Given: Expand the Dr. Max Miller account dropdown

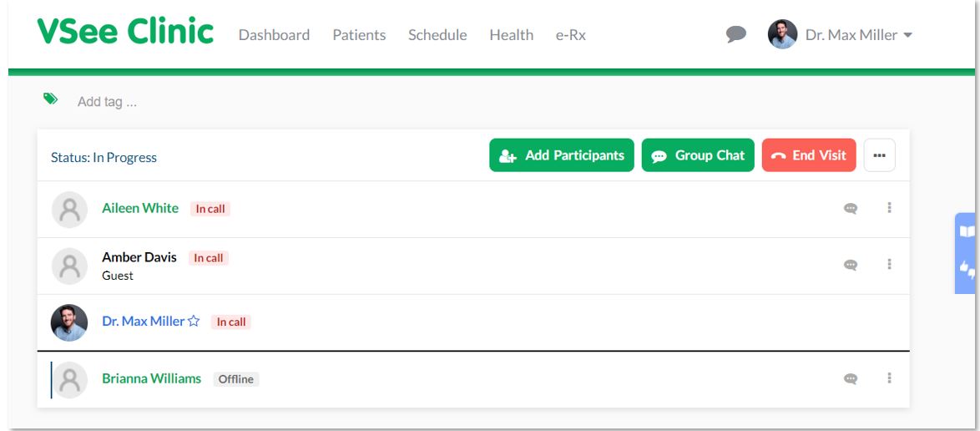Looking at the screenshot, I should pos(840,35).
